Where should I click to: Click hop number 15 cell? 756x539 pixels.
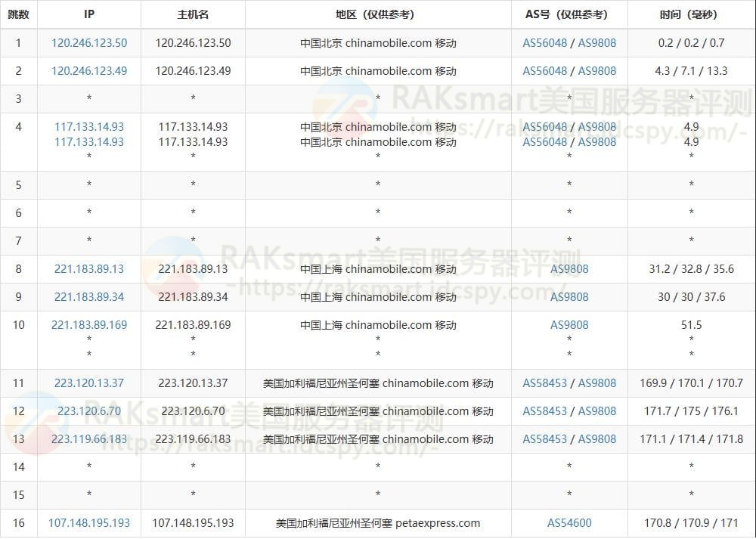tap(18, 495)
